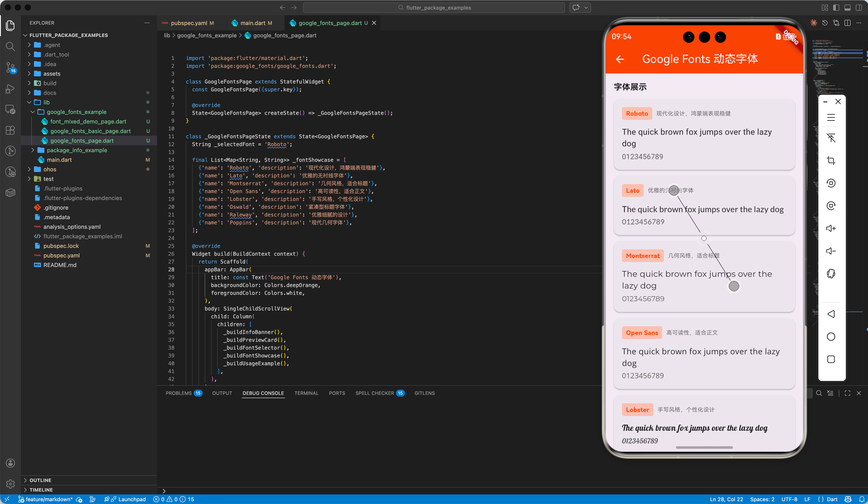This screenshot has height=504, width=868.
Task: Switch to the TERMINAL panel tab
Action: click(x=306, y=393)
